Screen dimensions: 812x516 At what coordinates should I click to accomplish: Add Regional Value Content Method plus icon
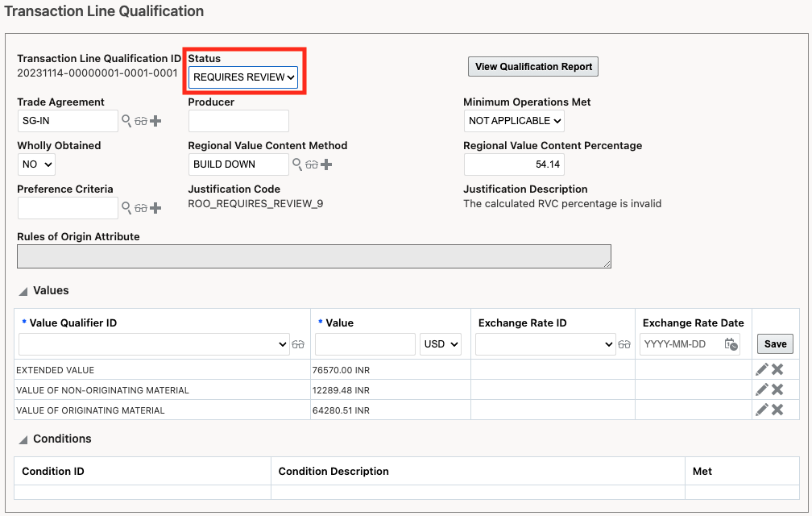click(326, 164)
